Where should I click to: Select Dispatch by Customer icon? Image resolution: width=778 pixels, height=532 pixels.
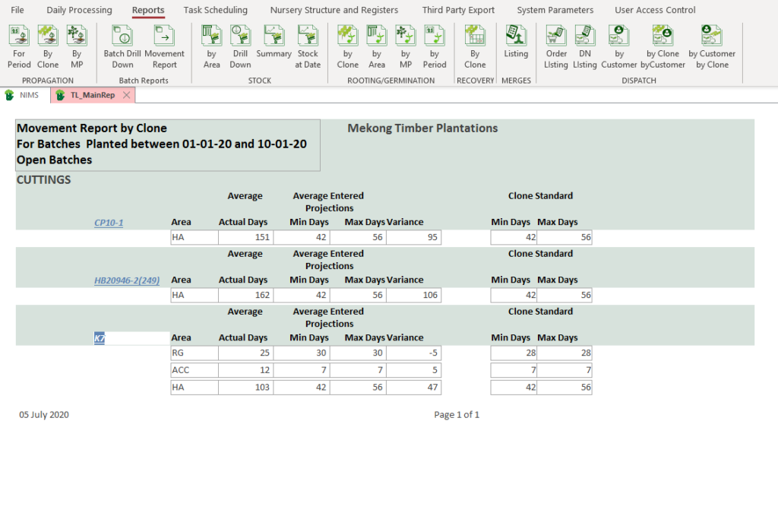(619, 36)
